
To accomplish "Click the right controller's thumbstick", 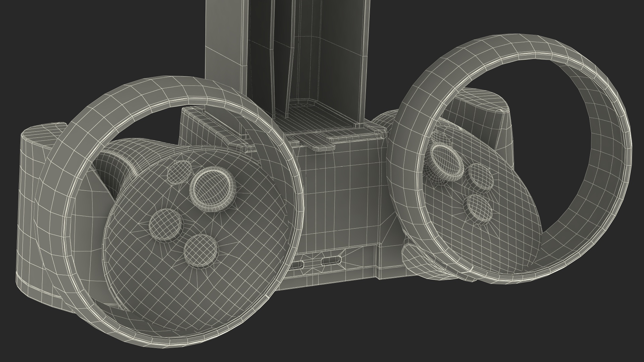I will (x=446, y=162).
